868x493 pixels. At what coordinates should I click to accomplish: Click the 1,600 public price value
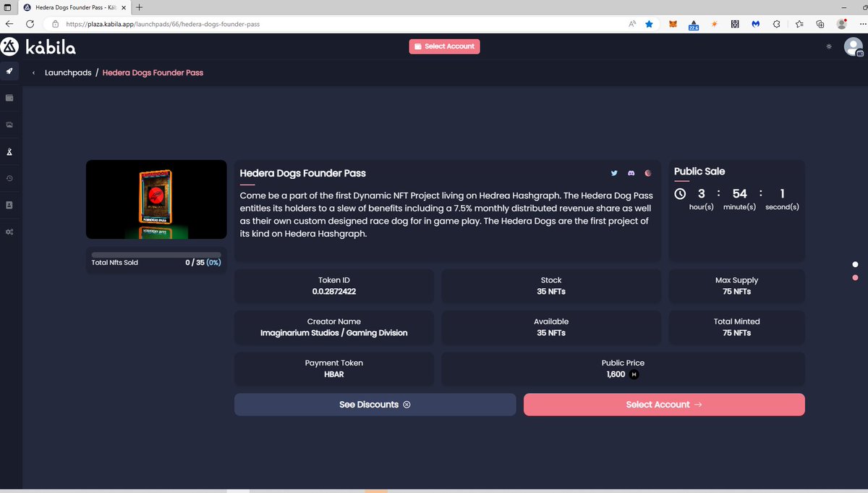(x=616, y=374)
